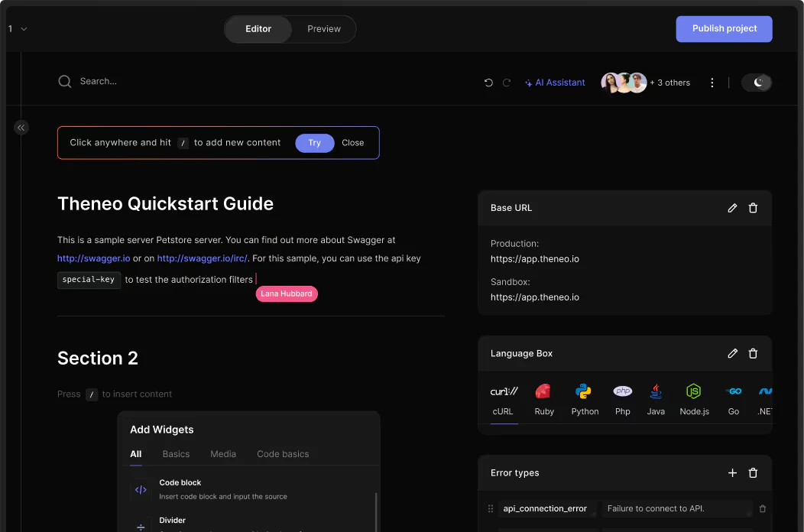Switch to Preview mode

click(324, 29)
